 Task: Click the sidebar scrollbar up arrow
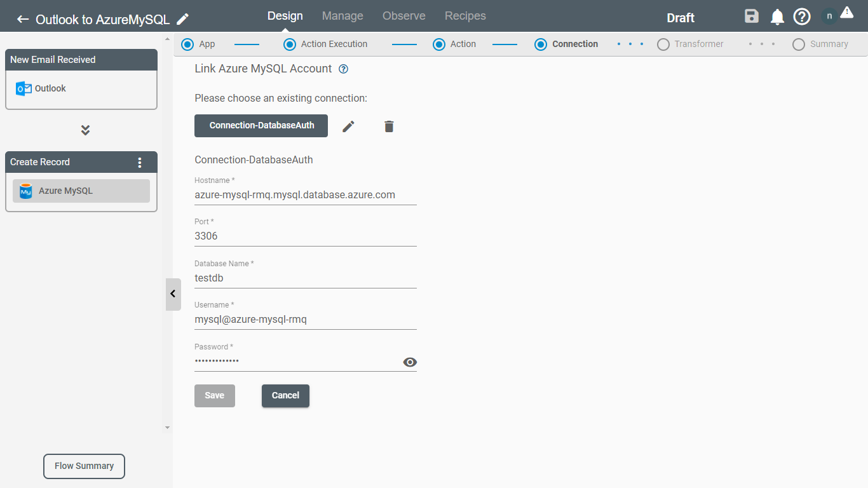tap(168, 39)
